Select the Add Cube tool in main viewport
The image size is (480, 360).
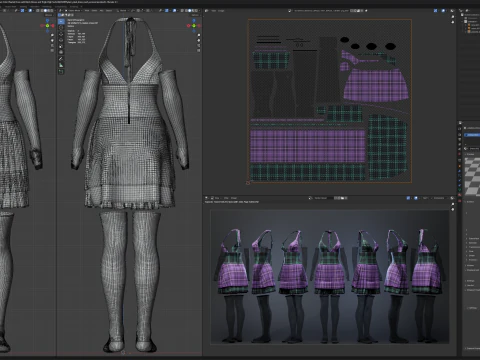[x=61, y=71]
